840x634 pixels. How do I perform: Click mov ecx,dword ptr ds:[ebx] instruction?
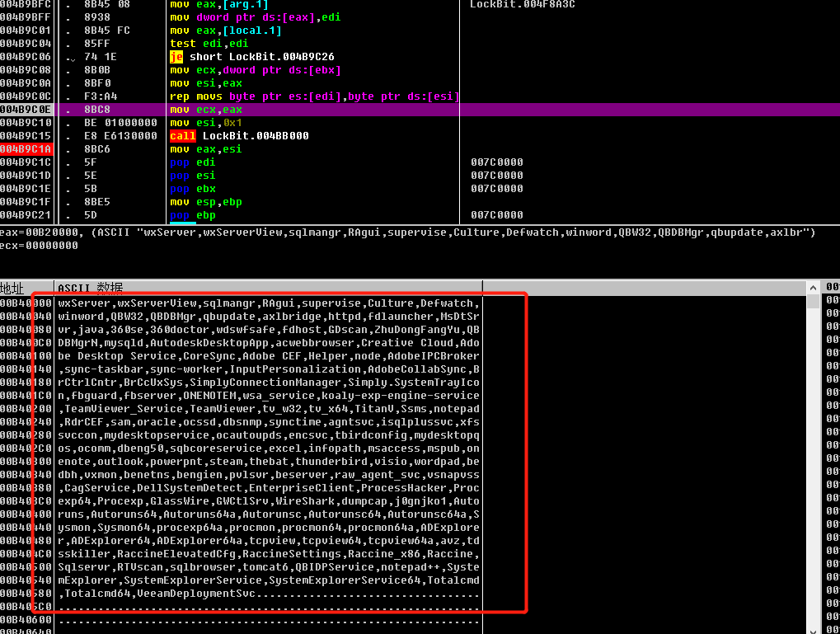coord(255,70)
